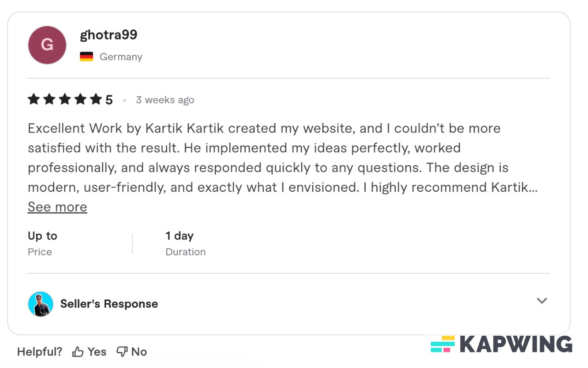Click the "3 weeks ago" timestamp

[x=165, y=99]
